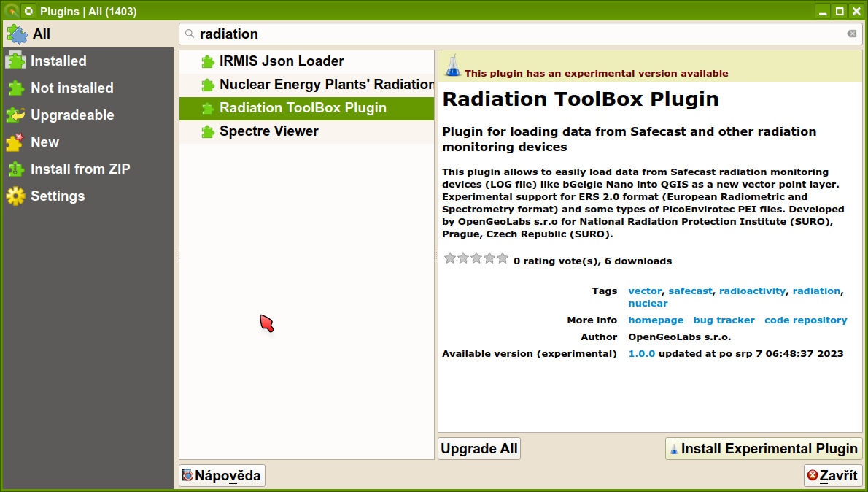
Task: Open the code repository link
Action: point(806,320)
